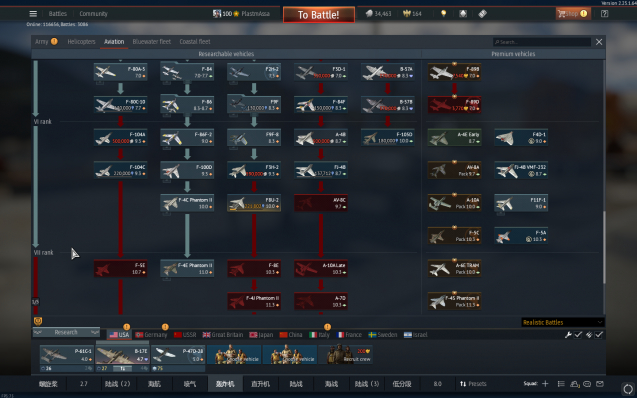The height and width of the screenshot is (398, 637).
Task: Click the Research button
Action: (66, 332)
